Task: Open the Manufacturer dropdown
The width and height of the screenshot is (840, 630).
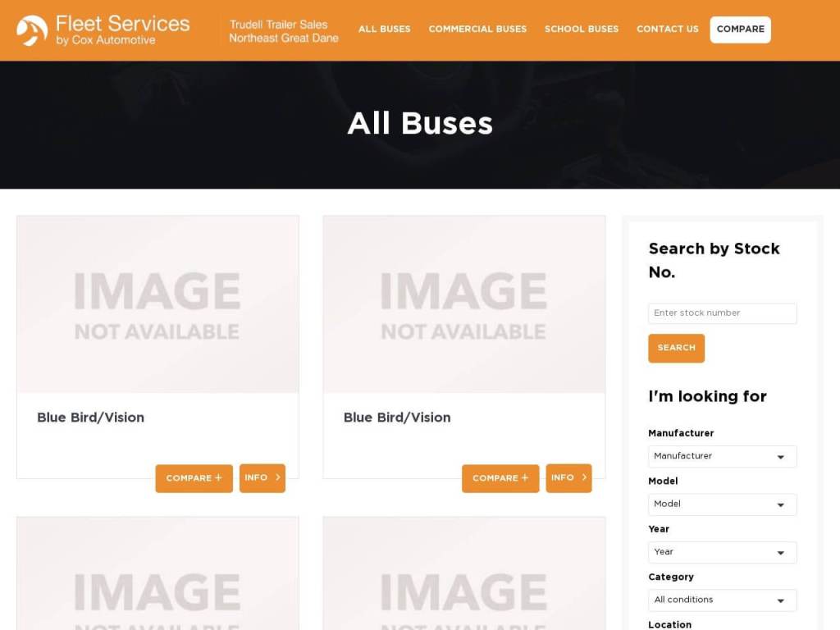Action: click(722, 456)
